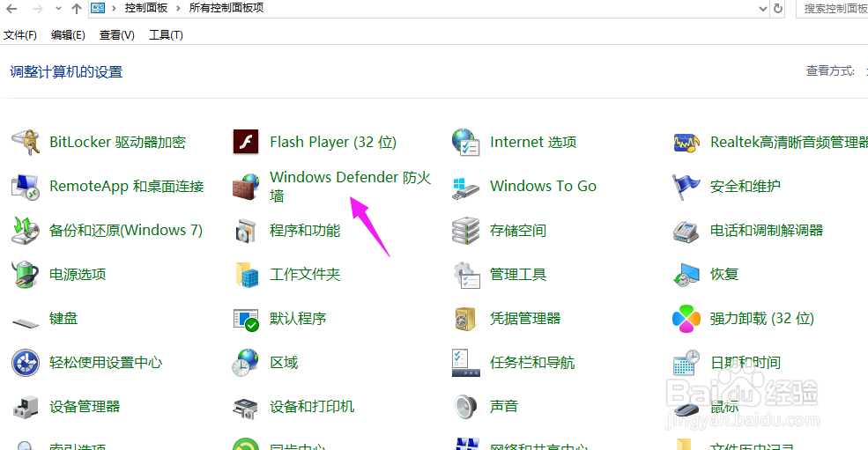
Task: Open the 管理工具 link text
Action: (x=517, y=275)
